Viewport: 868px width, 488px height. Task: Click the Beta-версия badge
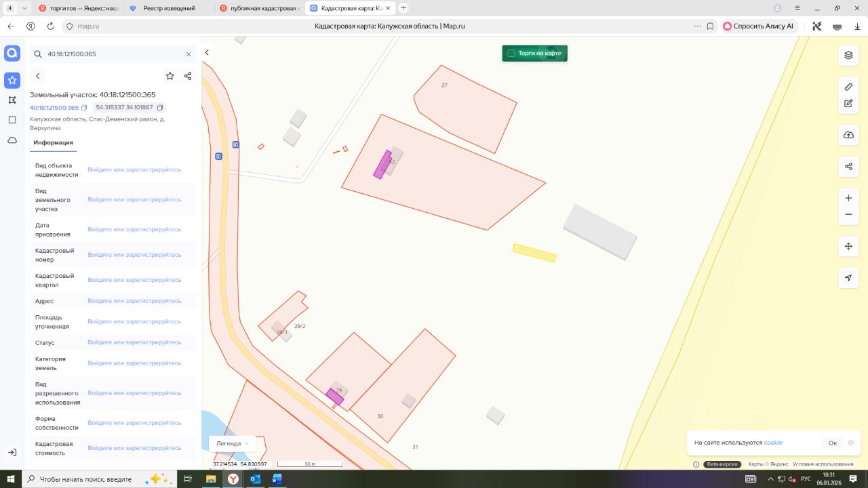click(724, 464)
